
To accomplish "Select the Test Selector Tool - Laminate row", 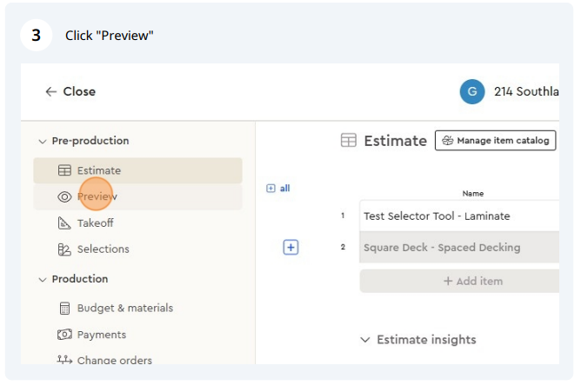I will pos(459,216).
